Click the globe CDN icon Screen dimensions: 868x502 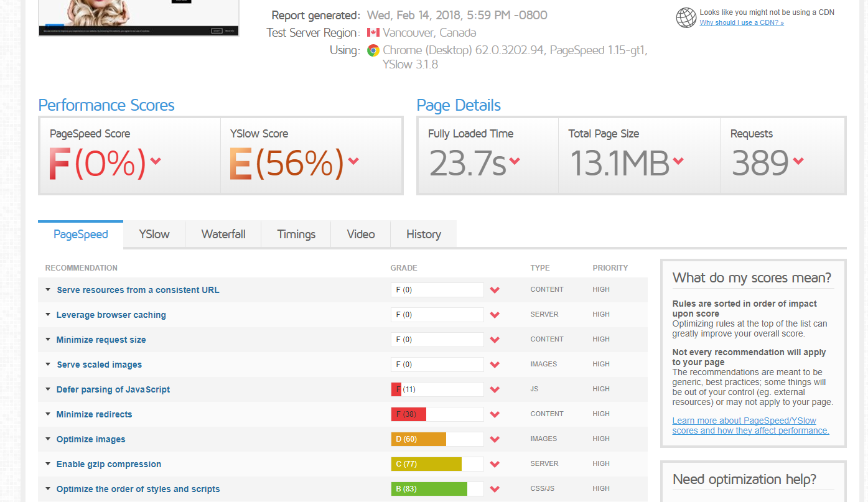point(686,17)
